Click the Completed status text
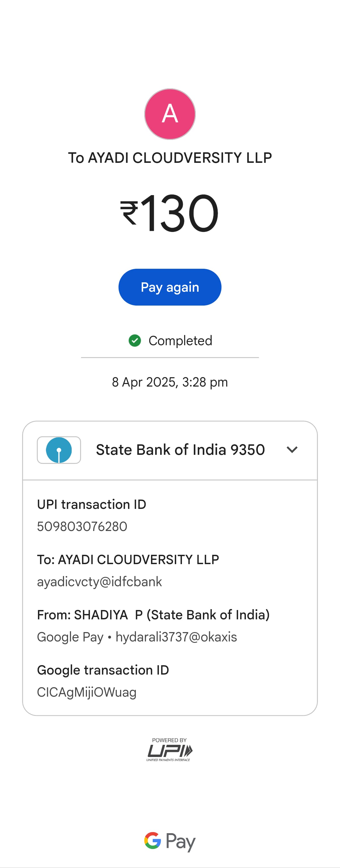 point(180,341)
